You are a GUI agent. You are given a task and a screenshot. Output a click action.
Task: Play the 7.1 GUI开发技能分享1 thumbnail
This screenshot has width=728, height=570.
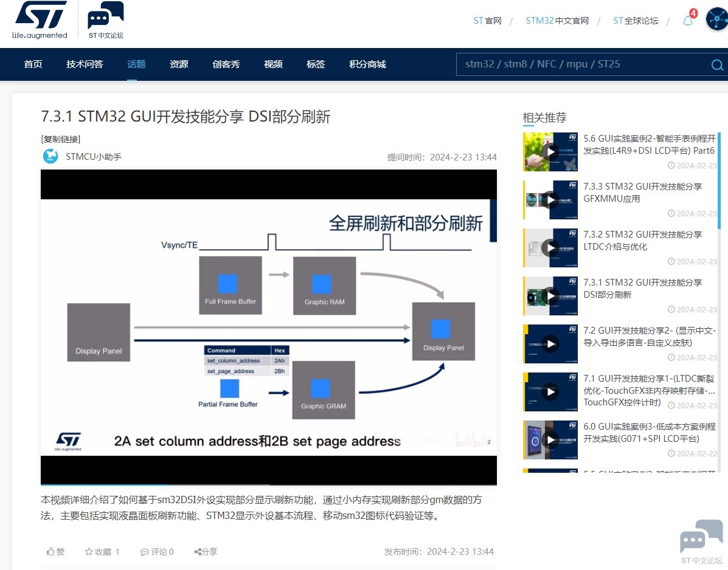[550, 392]
